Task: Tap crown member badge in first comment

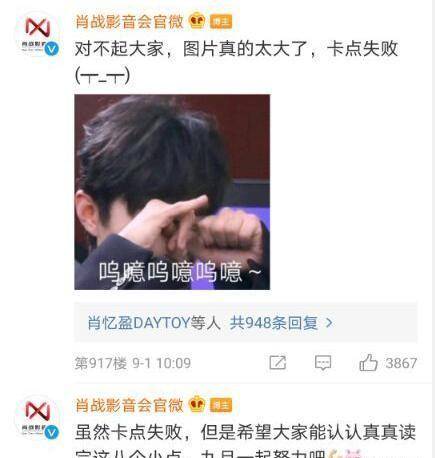Action: point(197,21)
